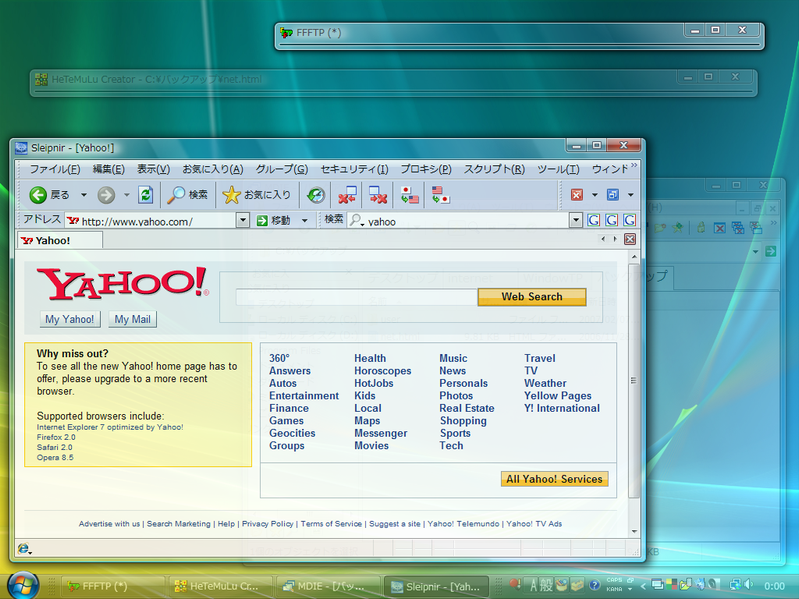Click the address bar URL field

click(x=152, y=221)
